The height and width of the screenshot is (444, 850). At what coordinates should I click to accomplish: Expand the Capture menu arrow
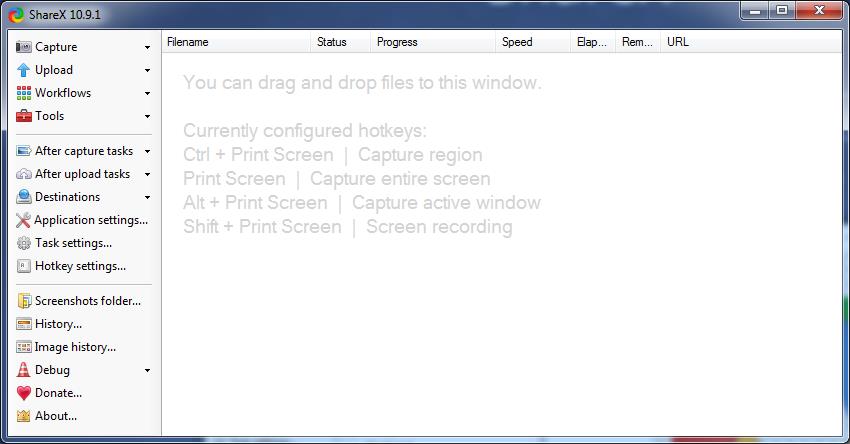pos(147,48)
